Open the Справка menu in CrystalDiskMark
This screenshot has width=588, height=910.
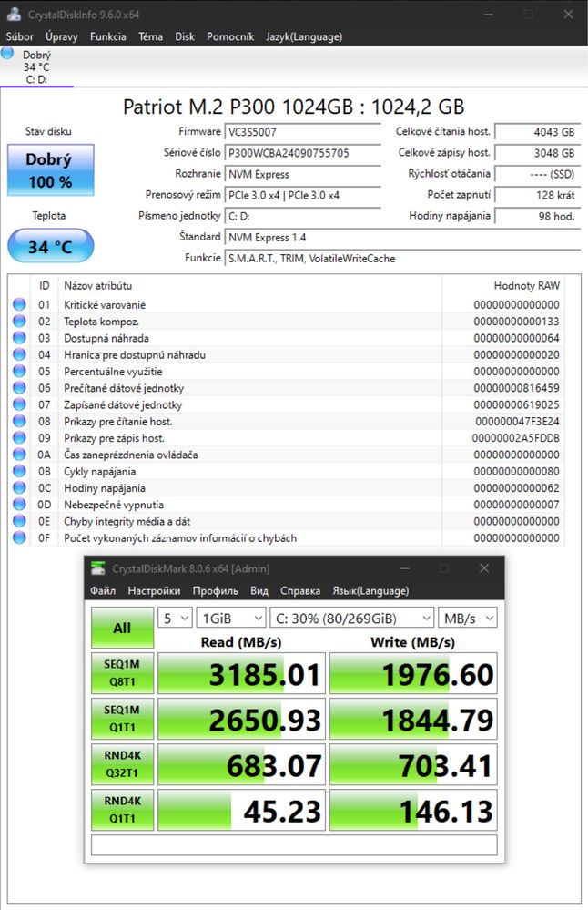(x=299, y=591)
